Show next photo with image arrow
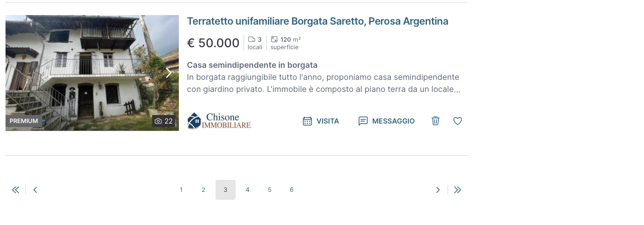Viewport: 644px width, 225px height. [x=169, y=73]
